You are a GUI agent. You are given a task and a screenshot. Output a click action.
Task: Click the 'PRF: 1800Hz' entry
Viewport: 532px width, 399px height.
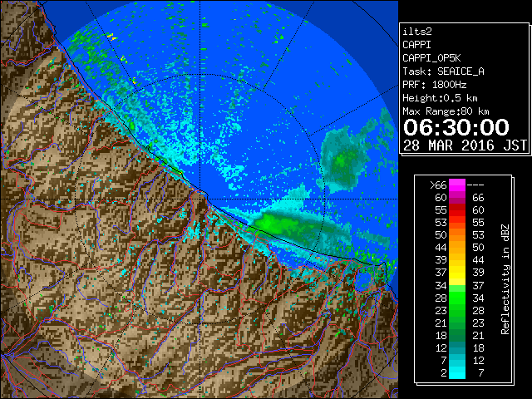pos(434,85)
